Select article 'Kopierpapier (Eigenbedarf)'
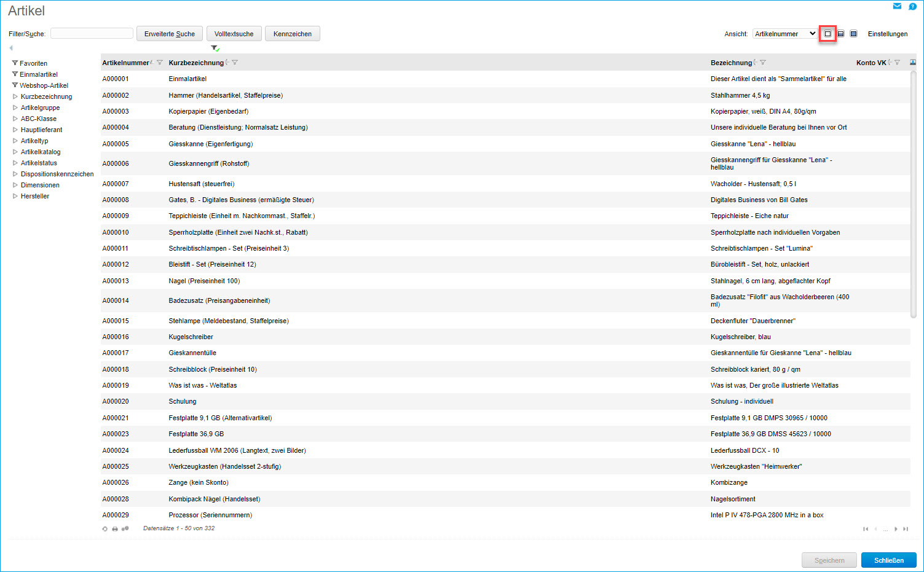Screen dimensions: 924x572 (x=208, y=111)
